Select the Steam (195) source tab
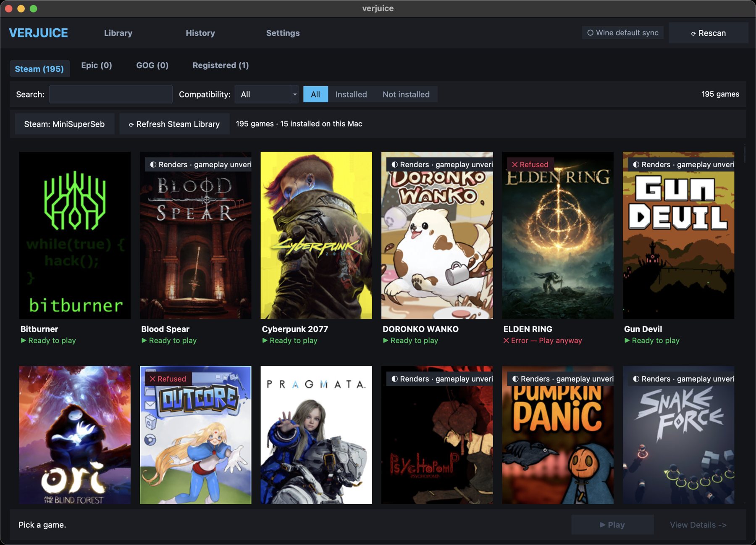This screenshot has width=756, height=545. click(39, 68)
